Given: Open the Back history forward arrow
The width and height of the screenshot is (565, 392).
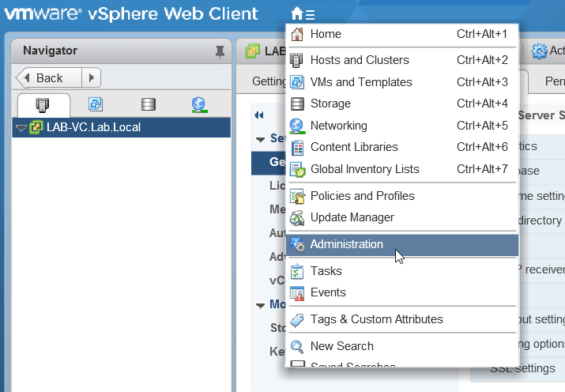Looking at the screenshot, I should [92, 77].
